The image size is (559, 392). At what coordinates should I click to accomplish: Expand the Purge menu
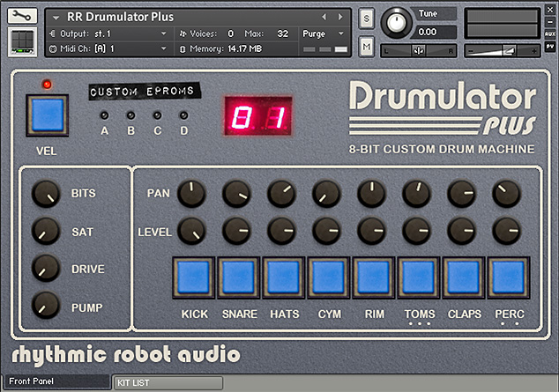[x=323, y=33]
